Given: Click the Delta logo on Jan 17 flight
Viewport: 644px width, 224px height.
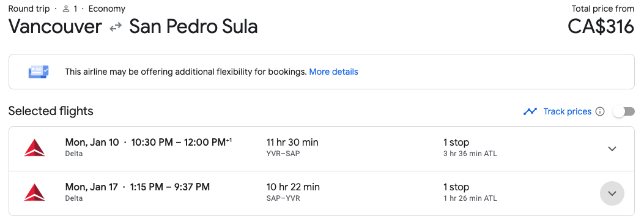Looking at the screenshot, I should click(x=34, y=193).
